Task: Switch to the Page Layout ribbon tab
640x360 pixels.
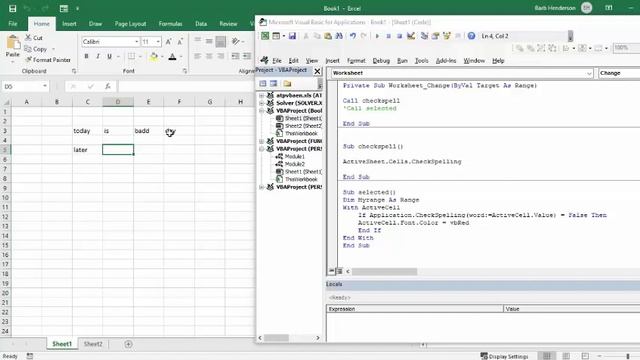Action: tap(130, 24)
